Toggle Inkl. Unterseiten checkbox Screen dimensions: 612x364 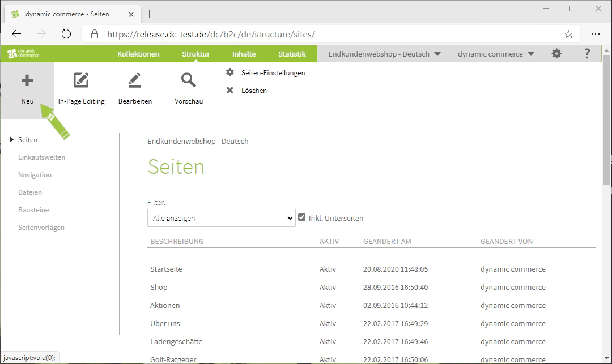point(301,217)
